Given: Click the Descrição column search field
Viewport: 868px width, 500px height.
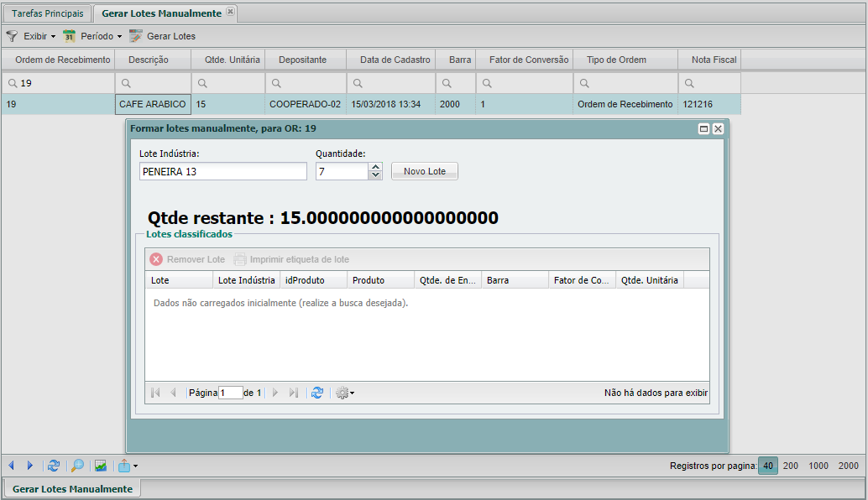Looking at the screenshot, I should click(153, 83).
